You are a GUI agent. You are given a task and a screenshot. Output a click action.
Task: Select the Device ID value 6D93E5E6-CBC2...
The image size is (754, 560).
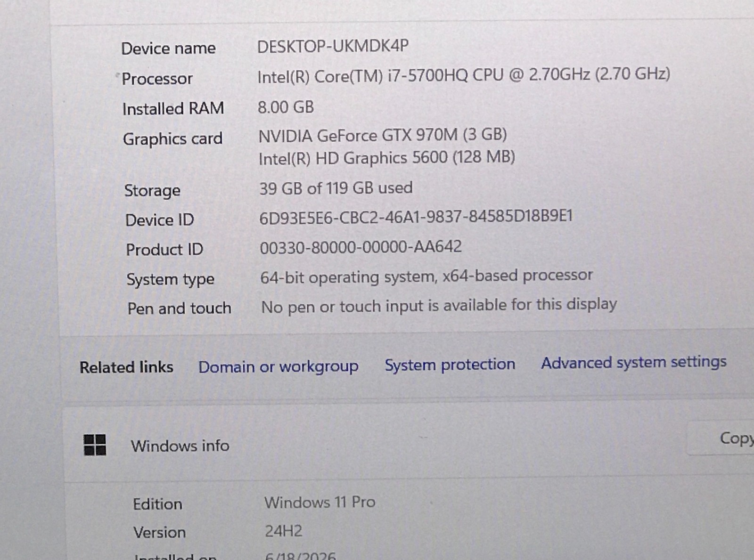point(416,217)
